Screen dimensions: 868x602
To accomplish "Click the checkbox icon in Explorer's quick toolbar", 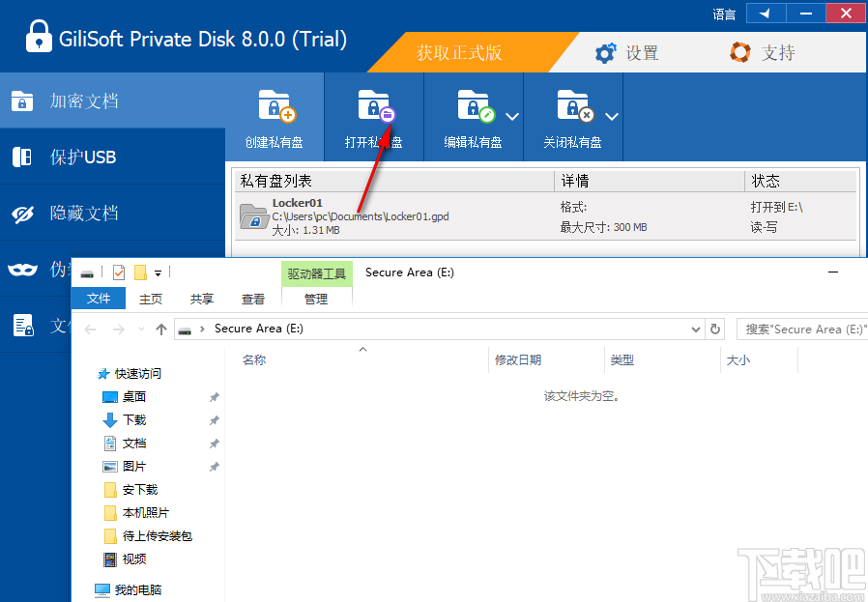I will 118,272.
